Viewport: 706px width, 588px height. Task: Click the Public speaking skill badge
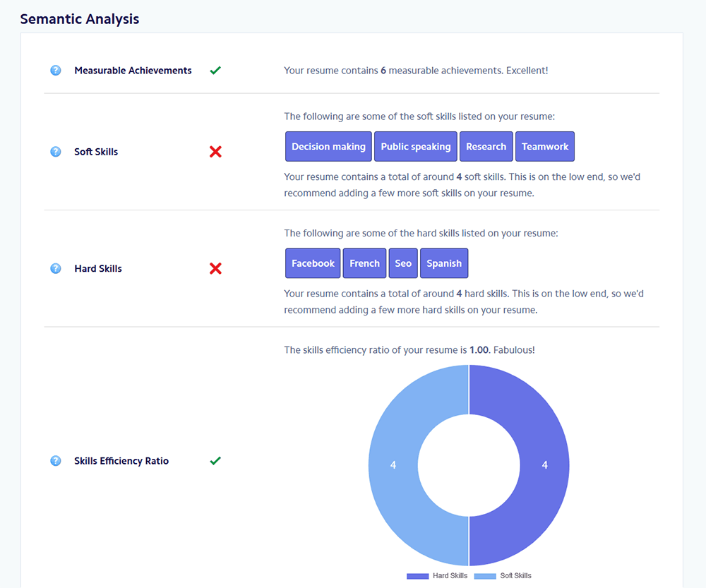coord(416,146)
